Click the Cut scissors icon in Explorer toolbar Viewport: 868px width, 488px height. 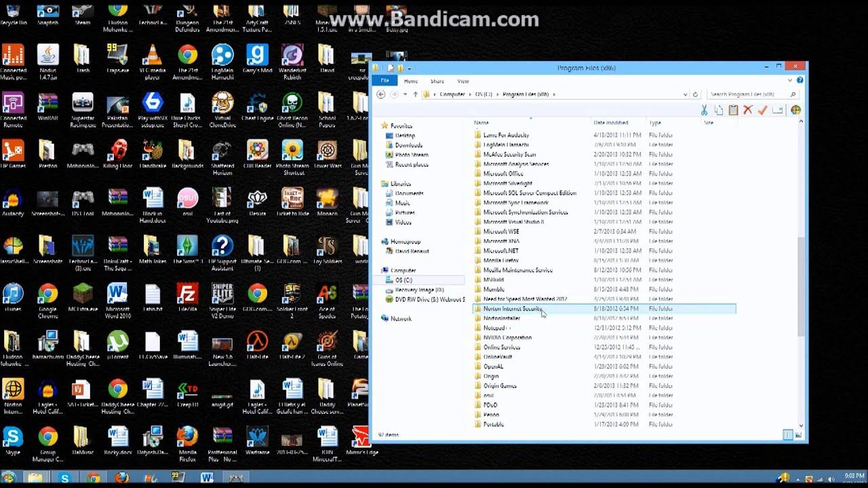point(704,110)
